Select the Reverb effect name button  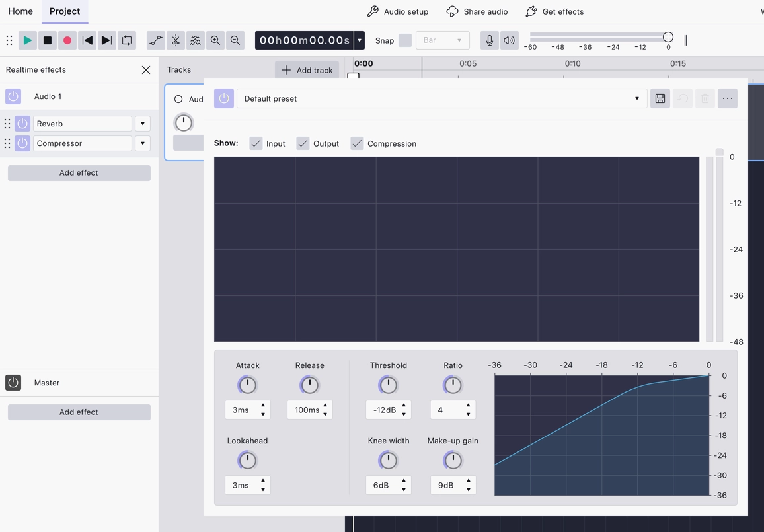83,124
